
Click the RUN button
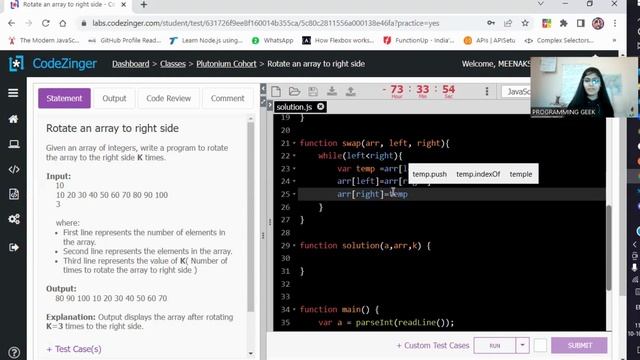tap(495, 345)
